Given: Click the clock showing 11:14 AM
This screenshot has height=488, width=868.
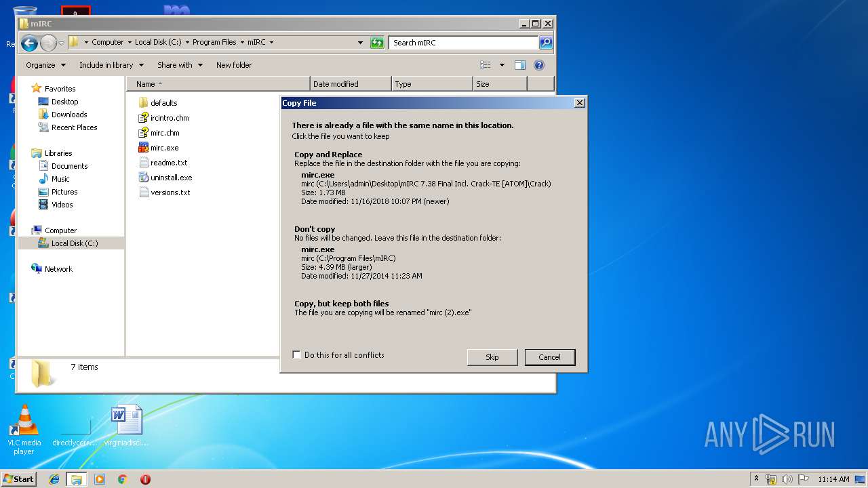Looking at the screenshot, I should click(833, 479).
